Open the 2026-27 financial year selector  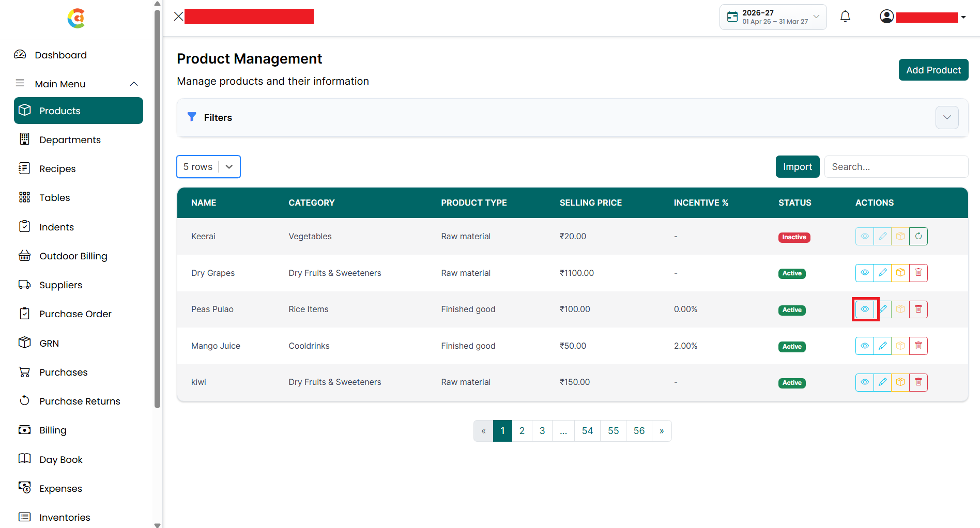pyautogui.click(x=773, y=17)
